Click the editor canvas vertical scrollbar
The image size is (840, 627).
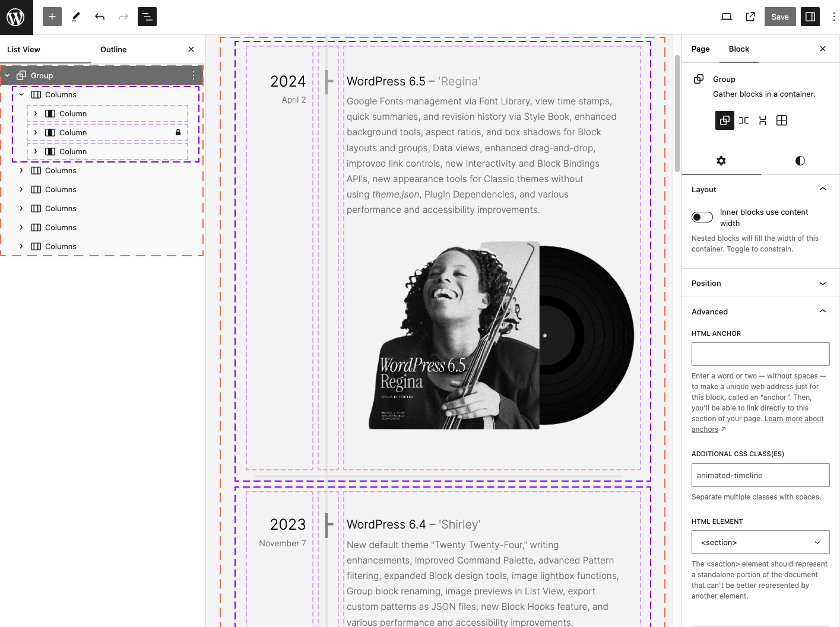click(677, 113)
